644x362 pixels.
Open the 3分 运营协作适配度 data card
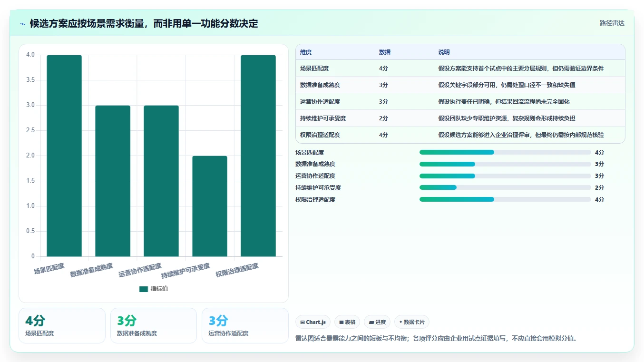tap(245, 325)
